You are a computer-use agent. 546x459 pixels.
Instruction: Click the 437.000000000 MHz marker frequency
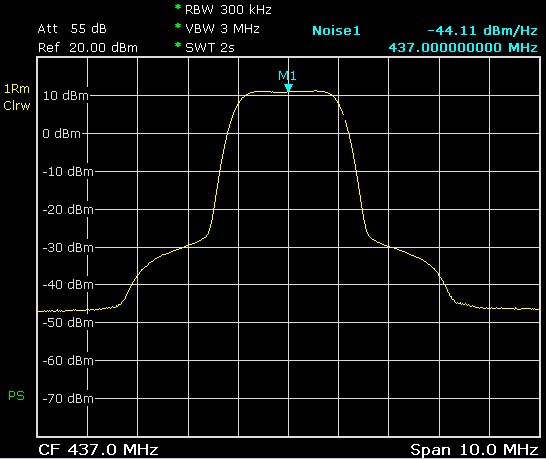(x=463, y=47)
